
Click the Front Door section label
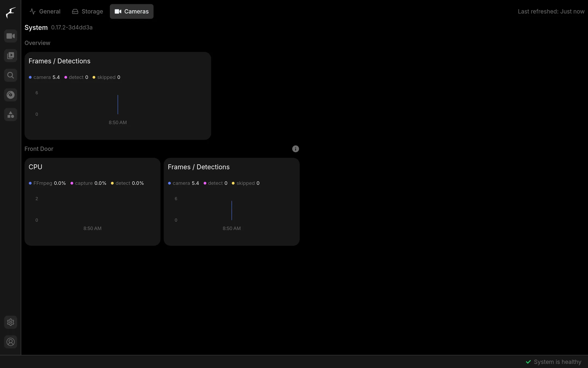coord(39,149)
